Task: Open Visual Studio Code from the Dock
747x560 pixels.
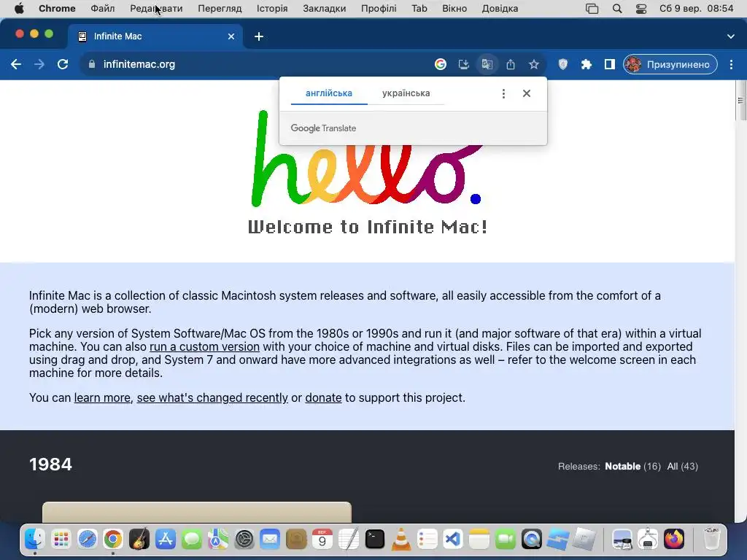Action: pyautogui.click(x=453, y=540)
